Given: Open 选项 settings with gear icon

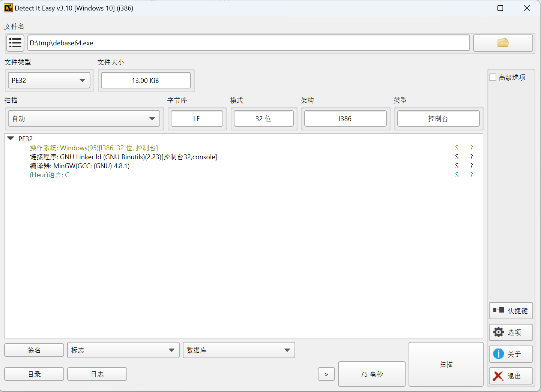Looking at the screenshot, I should [511, 332].
